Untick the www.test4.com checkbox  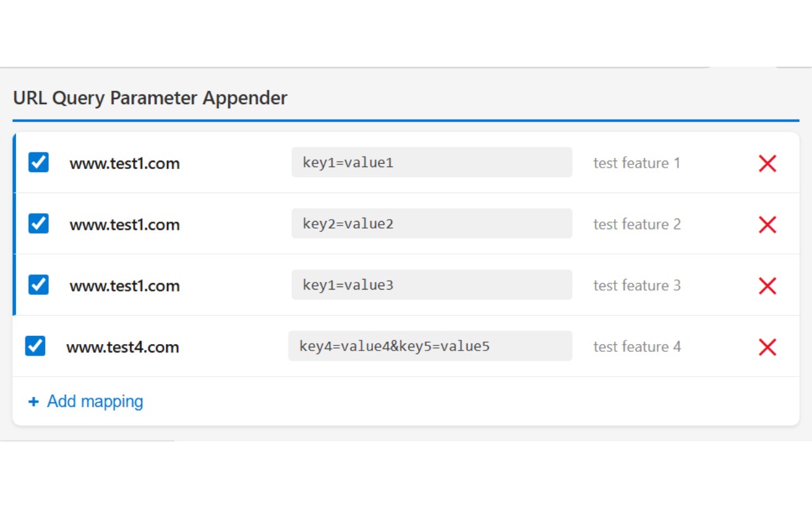pos(36,346)
